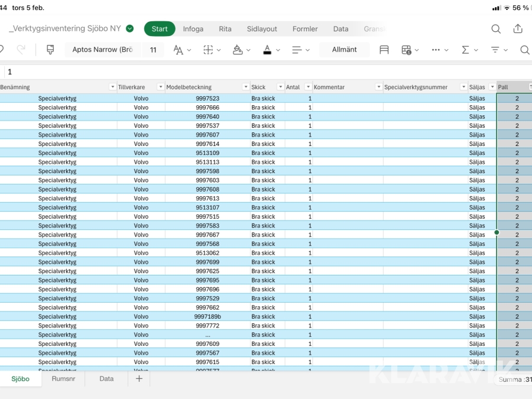Viewport: 532px width, 399px height.
Task: Click the sort and filter icon
Action: click(496, 50)
